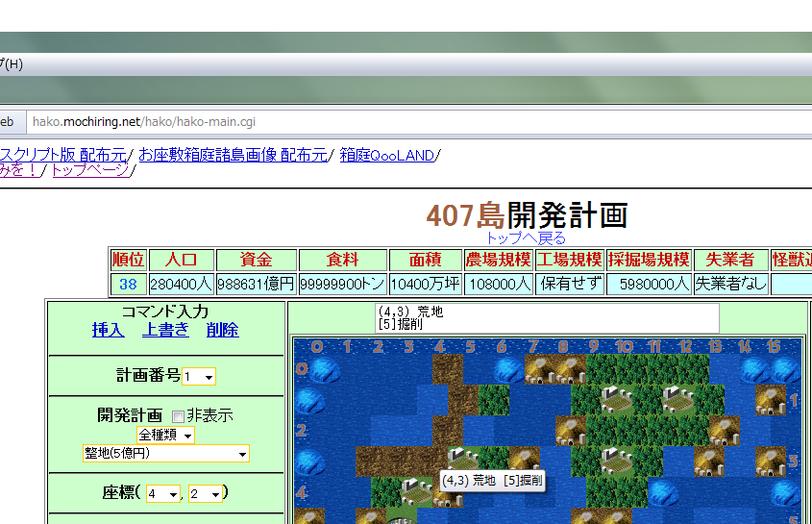Click the rank value 38
This screenshot has height=524, width=812.
tap(128, 284)
